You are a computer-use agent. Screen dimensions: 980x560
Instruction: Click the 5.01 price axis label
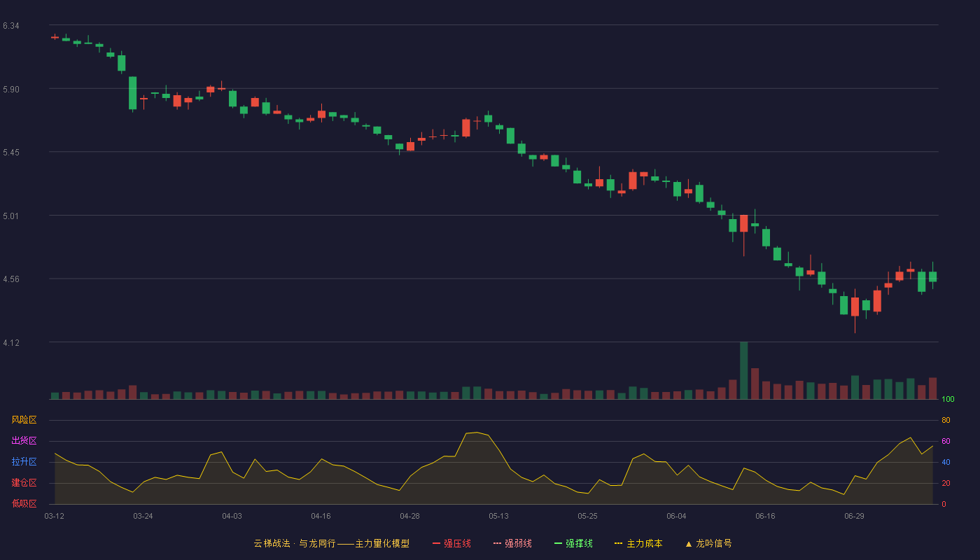(10, 216)
